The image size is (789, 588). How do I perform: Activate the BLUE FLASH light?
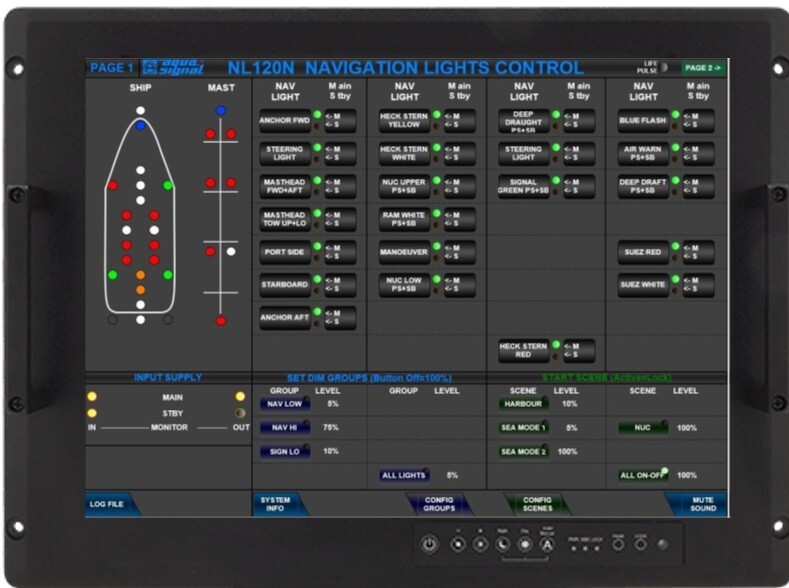tap(643, 121)
